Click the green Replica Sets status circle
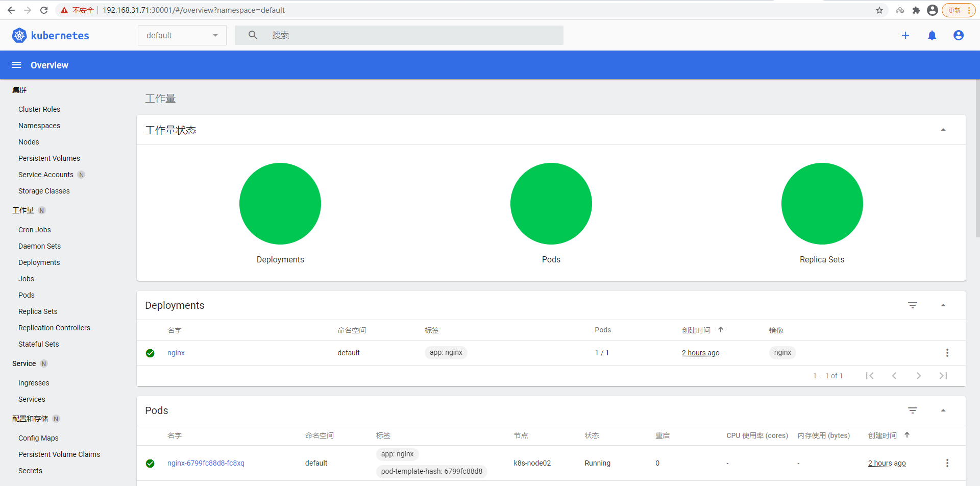Image resolution: width=980 pixels, height=486 pixels. [x=822, y=204]
